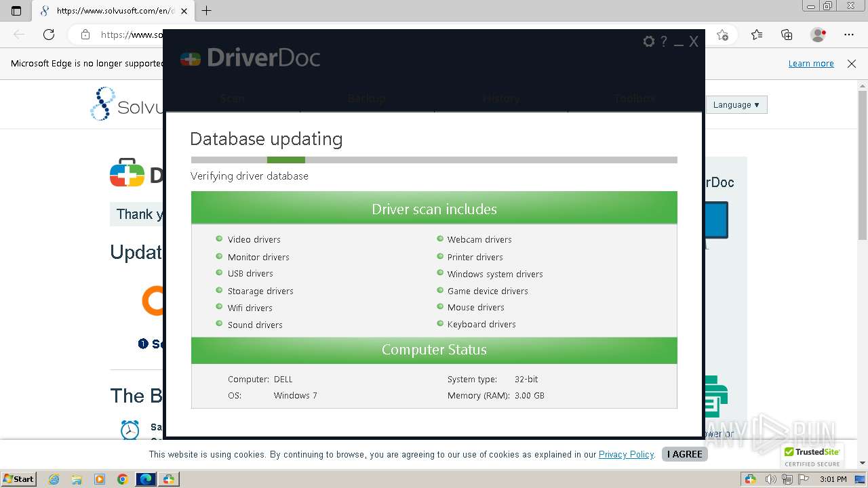Viewport: 868px width, 488px height.
Task: Click the database updating progress bar
Action: pyautogui.click(x=434, y=160)
